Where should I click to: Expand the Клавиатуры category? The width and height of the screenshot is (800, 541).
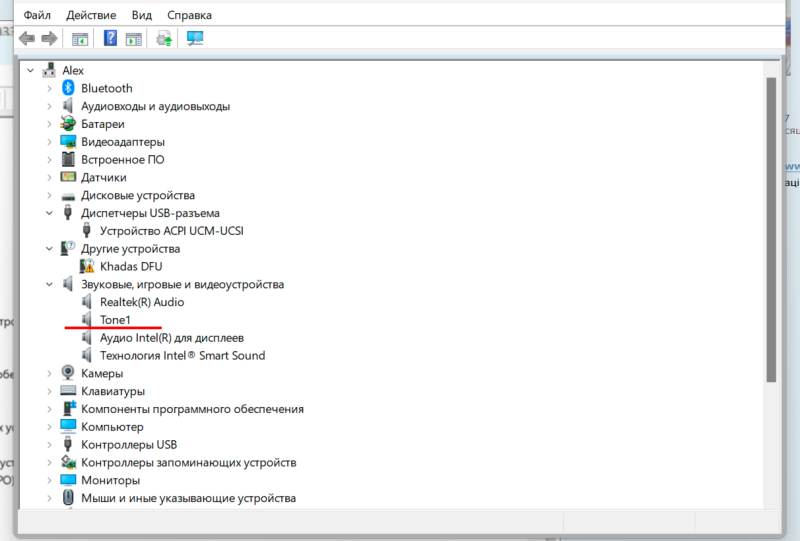50,391
